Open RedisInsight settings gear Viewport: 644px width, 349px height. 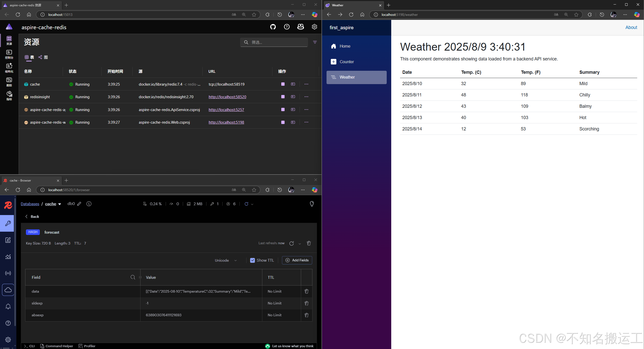tap(8, 340)
